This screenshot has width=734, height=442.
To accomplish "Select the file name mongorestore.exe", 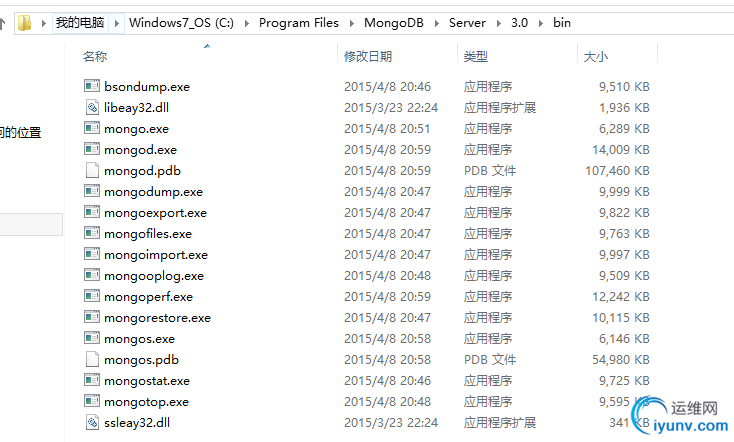I will tap(157, 318).
